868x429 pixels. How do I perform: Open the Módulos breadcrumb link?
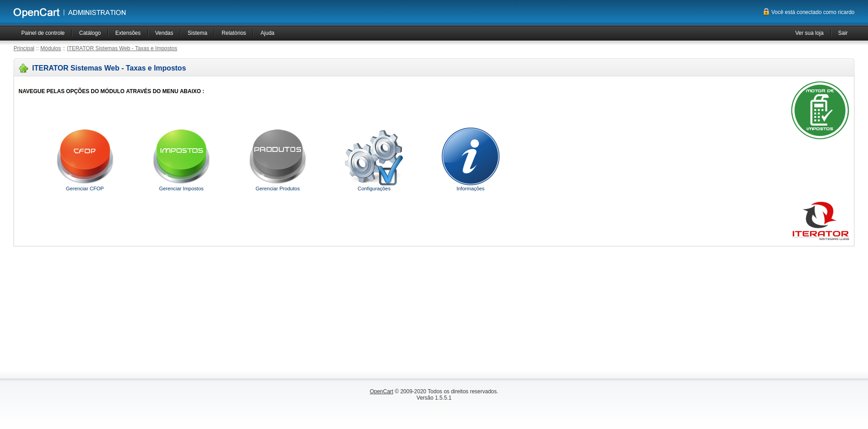pos(51,48)
